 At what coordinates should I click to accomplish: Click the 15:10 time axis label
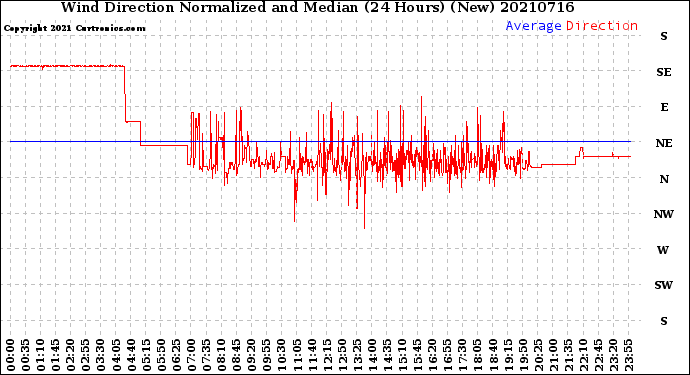[x=402, y=355]
